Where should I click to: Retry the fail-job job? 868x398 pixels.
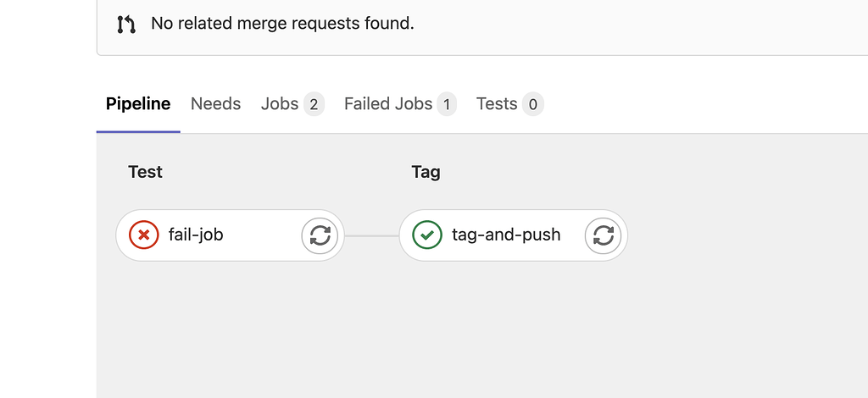click(320, 235)
